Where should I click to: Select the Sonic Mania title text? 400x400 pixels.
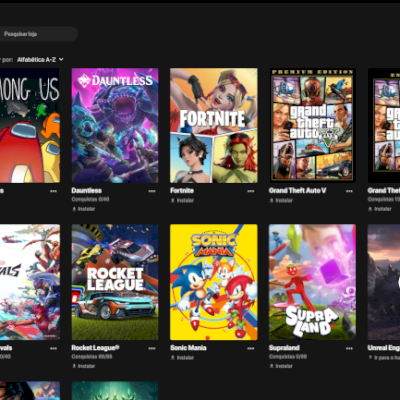tap(188, 348)
